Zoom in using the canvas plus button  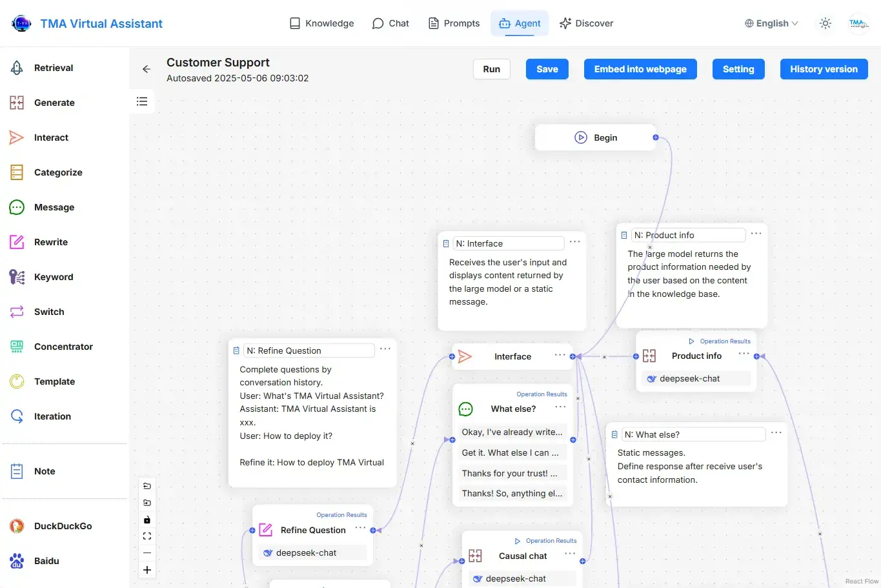point(147,570)
